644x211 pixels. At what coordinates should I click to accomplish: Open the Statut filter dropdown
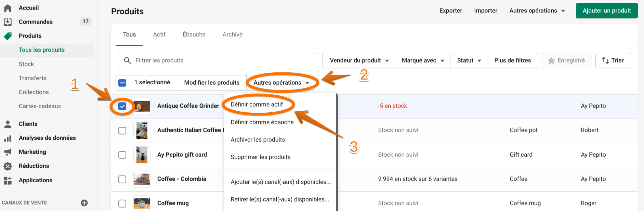point(469,60)
